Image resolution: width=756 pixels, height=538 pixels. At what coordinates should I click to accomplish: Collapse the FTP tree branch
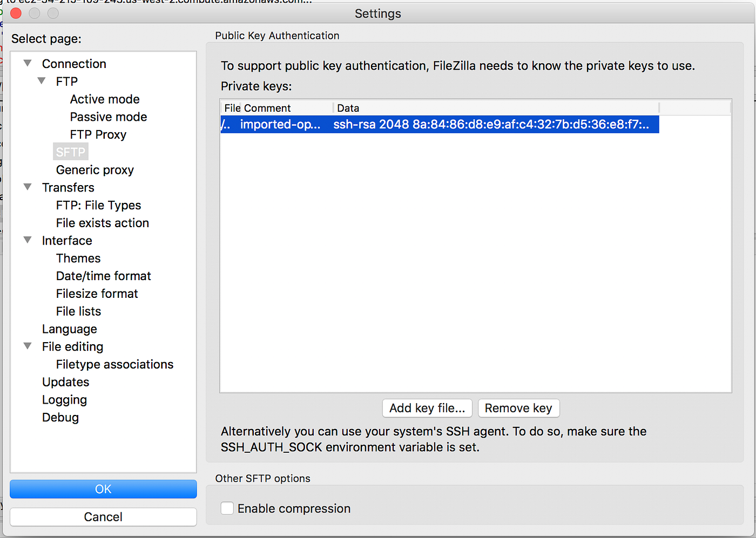(42, 81)
